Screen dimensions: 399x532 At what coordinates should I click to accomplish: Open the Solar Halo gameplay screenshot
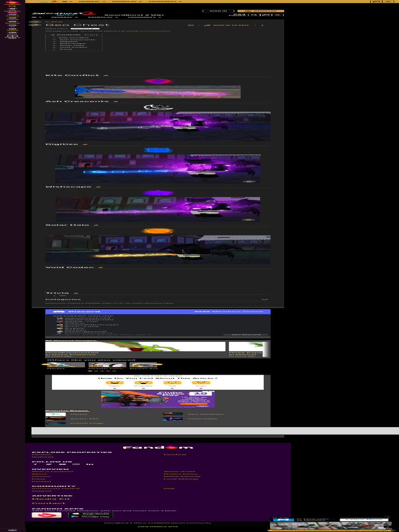point(158,249)
